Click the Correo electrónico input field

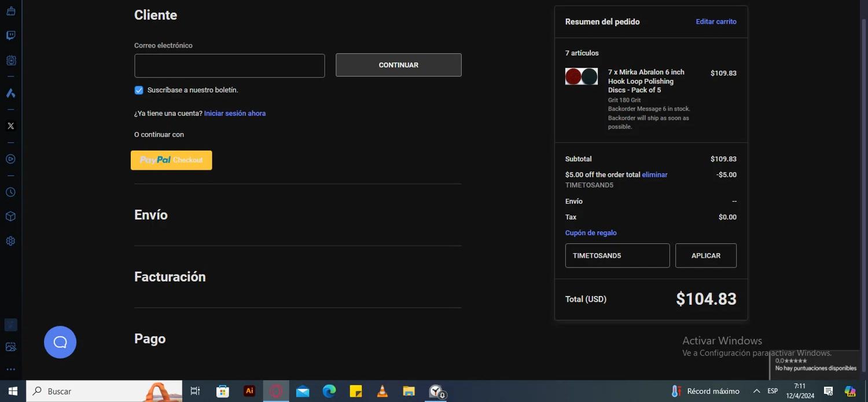230,65
